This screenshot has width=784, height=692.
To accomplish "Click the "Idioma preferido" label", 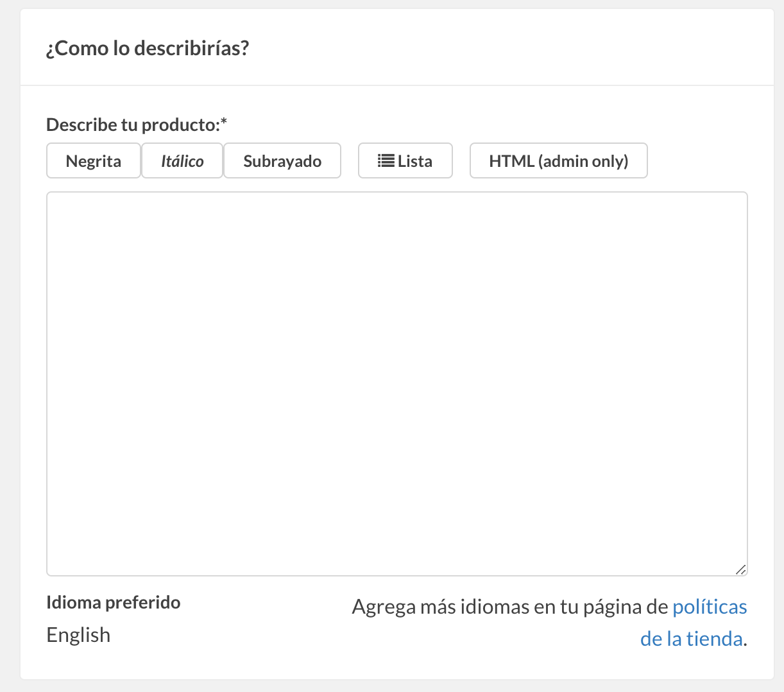I will point(114,603).
